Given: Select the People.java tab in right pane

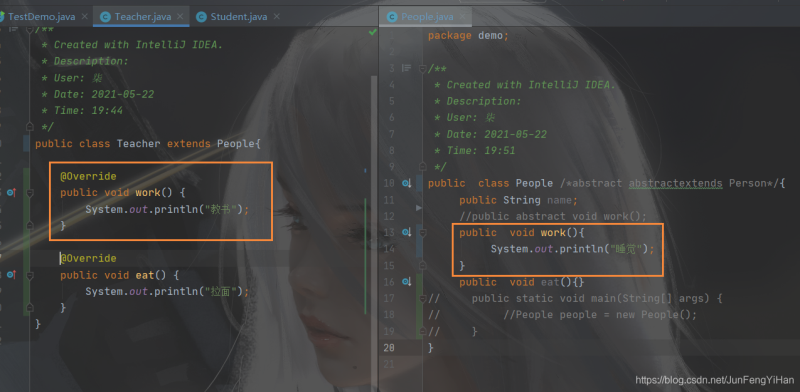Looking at the screenshot, I should 427,17.
